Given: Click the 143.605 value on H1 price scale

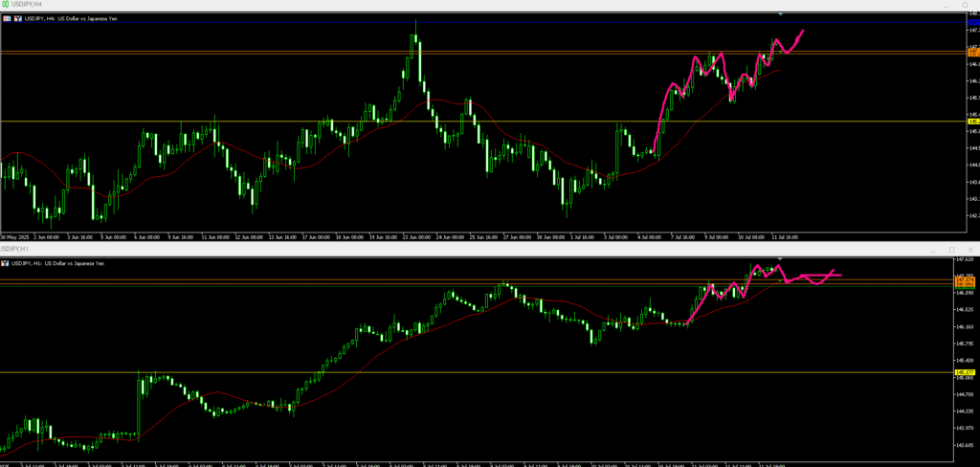Looking at the screenshot, I should pyautogui.click(x=966, y=444).
